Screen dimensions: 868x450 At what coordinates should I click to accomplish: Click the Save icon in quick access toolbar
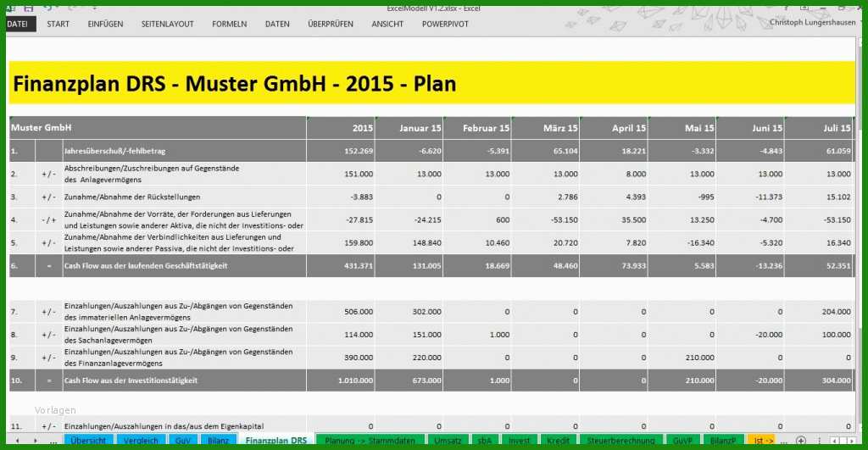pos(29,8)
